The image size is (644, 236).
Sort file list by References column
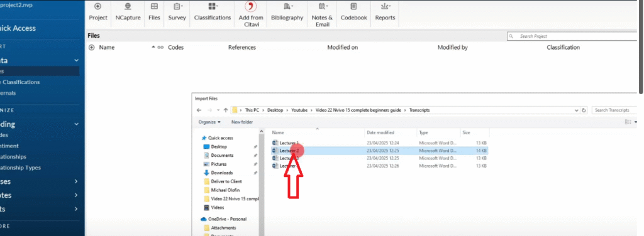[x=242, y=48]
